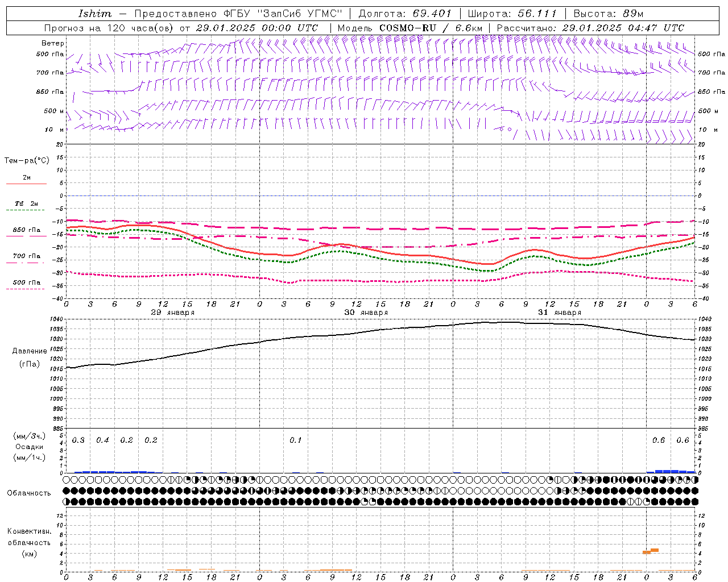Click the station name "Ishim" in the header
The image size is (728, 582).
coord(95,14)
